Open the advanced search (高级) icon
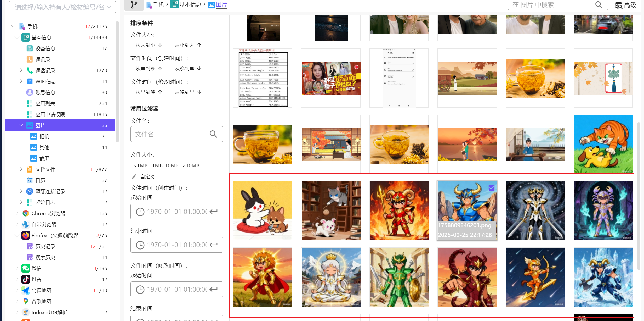Screen dimensions: 644x321 (x=619, y=5)
